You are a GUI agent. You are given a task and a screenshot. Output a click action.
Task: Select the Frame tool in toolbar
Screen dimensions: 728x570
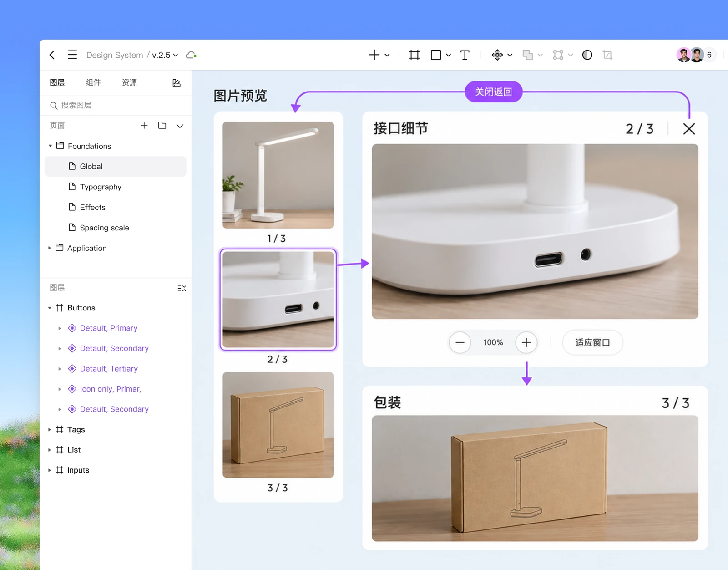pyautogui.click(x=414, y=55)
